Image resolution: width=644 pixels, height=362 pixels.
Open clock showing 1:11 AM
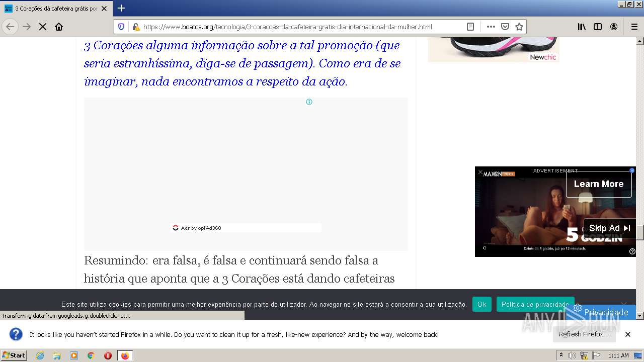[618, 355]
